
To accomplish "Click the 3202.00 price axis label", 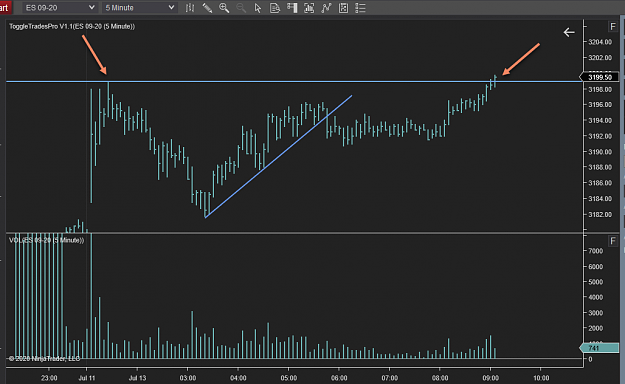I will point(600,57).
